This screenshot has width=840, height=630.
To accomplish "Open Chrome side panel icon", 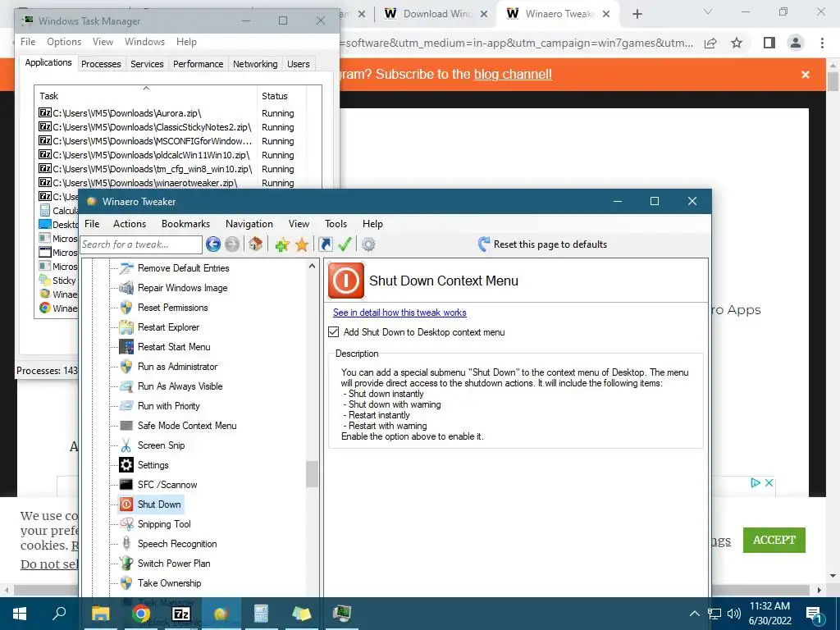I will point(769,43).
